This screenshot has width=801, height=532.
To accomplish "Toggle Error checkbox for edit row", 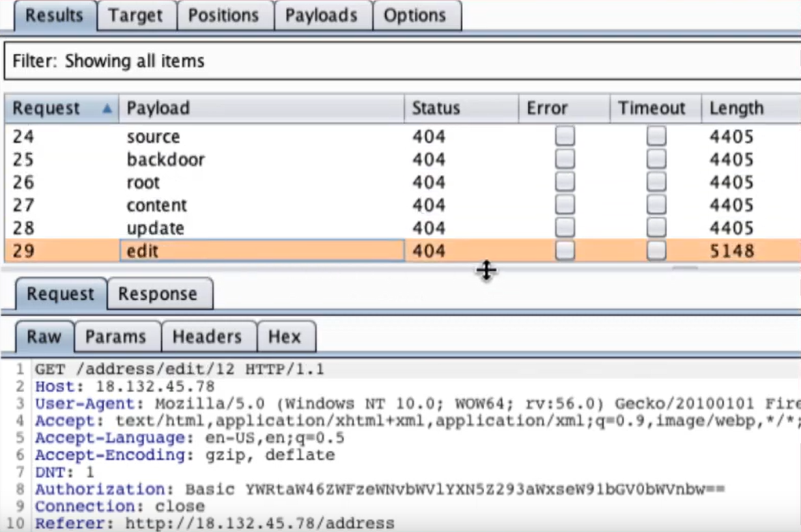I will [564, 251].
